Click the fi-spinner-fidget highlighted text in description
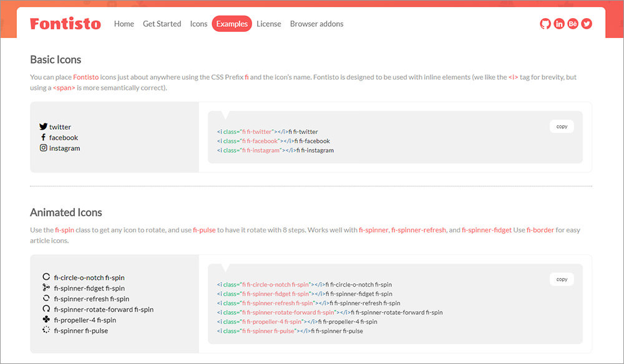 (x=487, y=230)
